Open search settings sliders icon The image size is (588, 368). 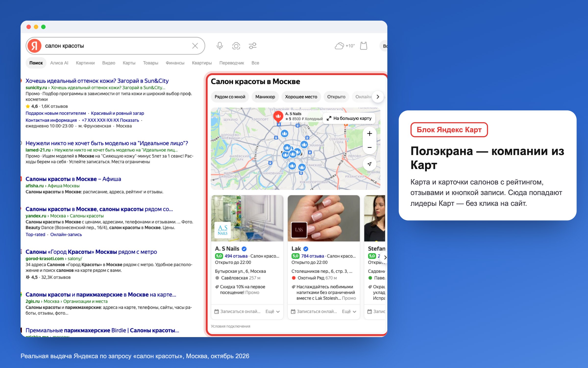pyautogui.click(x=253, y=46)
